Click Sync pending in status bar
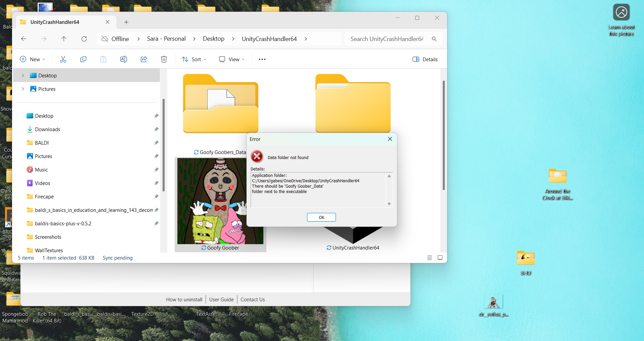Viewport: 644px width, 341px height. 118,258
